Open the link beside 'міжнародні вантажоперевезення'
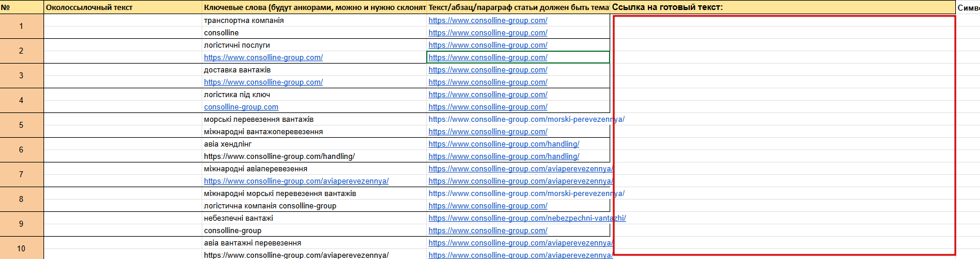Screen dimensions: 980x259 [x=488, y=132]
